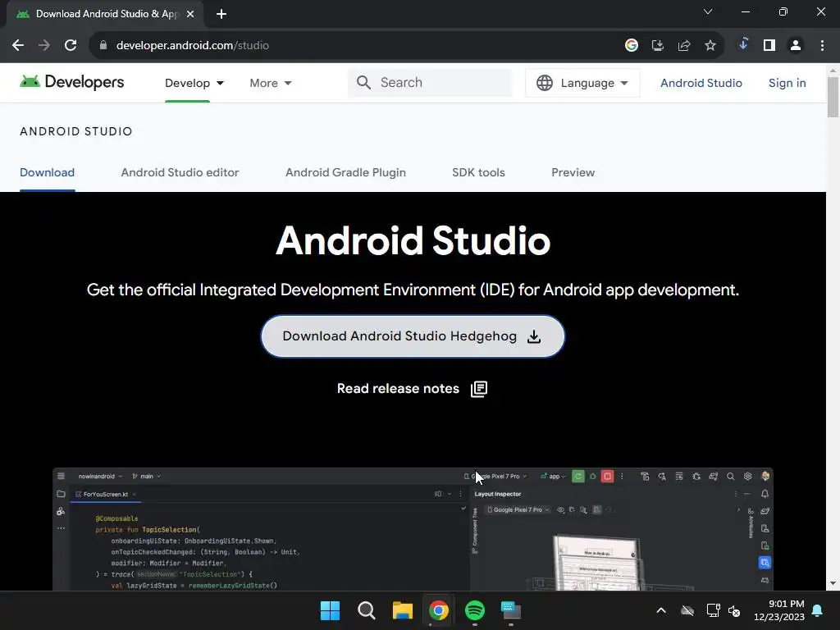Click into the Search field
The height and width of the screenshot is (630, 840).
pos(430,83)
